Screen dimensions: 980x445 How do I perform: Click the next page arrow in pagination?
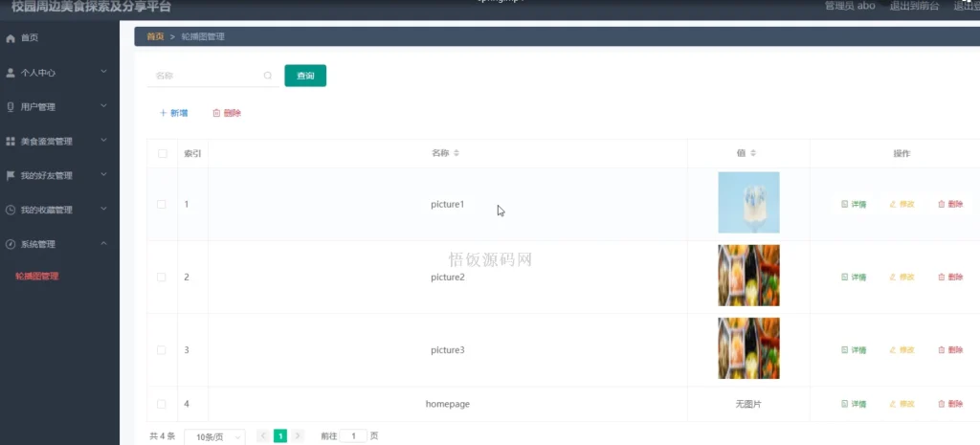[298, 435]
